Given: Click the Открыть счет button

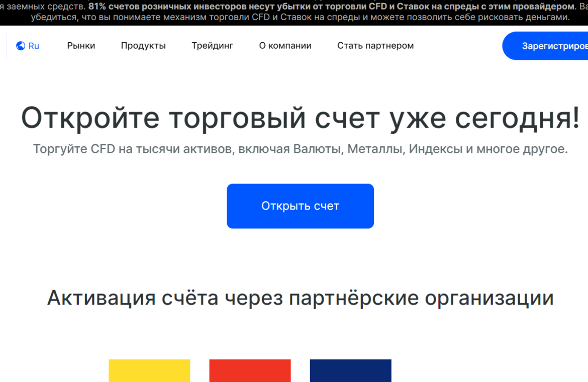Looking at the screenshot, I should point(300,206).
